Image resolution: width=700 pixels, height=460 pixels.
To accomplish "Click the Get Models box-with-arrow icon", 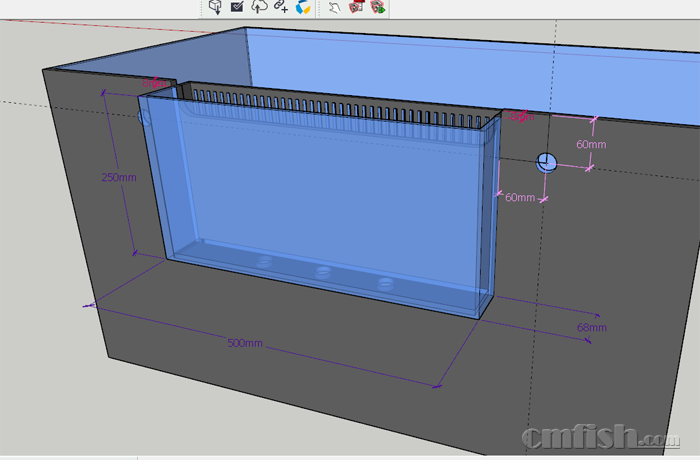I will [x=215, y=7].
